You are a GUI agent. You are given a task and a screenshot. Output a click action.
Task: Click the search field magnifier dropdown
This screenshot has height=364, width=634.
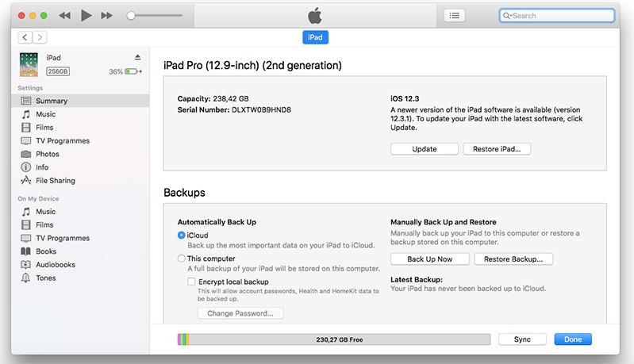point(508,15)
